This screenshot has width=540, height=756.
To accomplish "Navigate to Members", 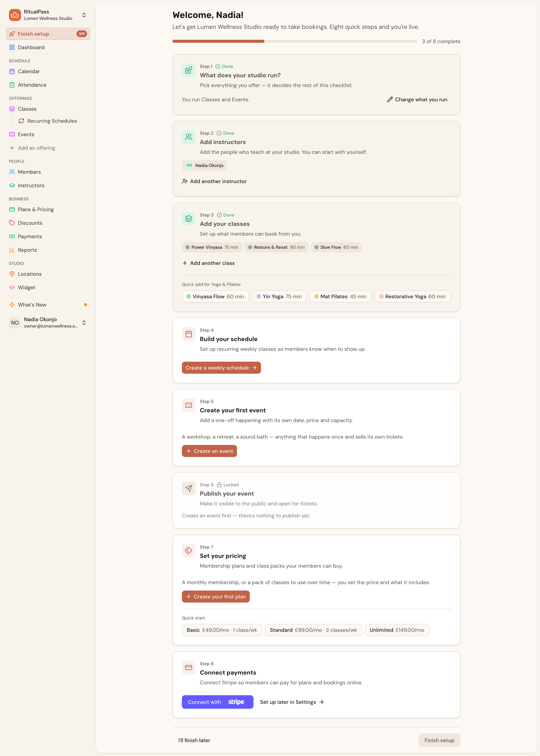I will [x=48, y=172].
